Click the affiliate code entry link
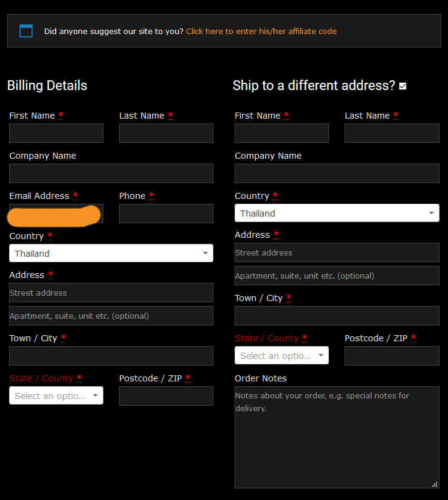This screenshot has width=448, height=500. point(261,31)
